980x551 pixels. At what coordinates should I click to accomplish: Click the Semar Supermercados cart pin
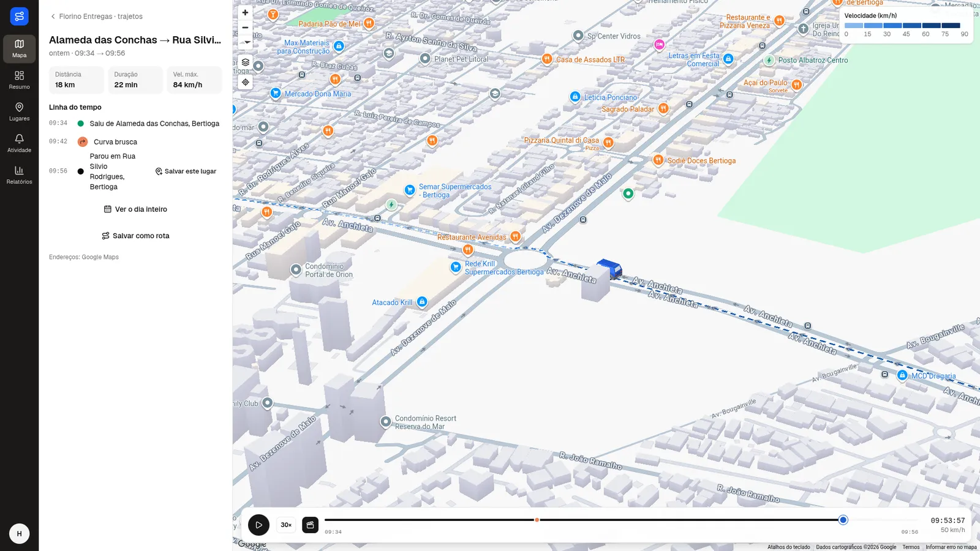(x=410, y=190)
